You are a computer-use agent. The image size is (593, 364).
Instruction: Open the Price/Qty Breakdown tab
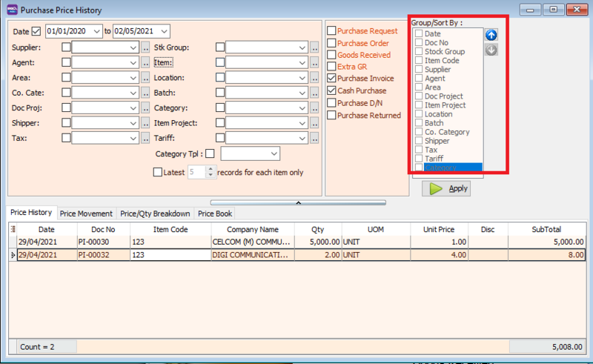(155, 214)
